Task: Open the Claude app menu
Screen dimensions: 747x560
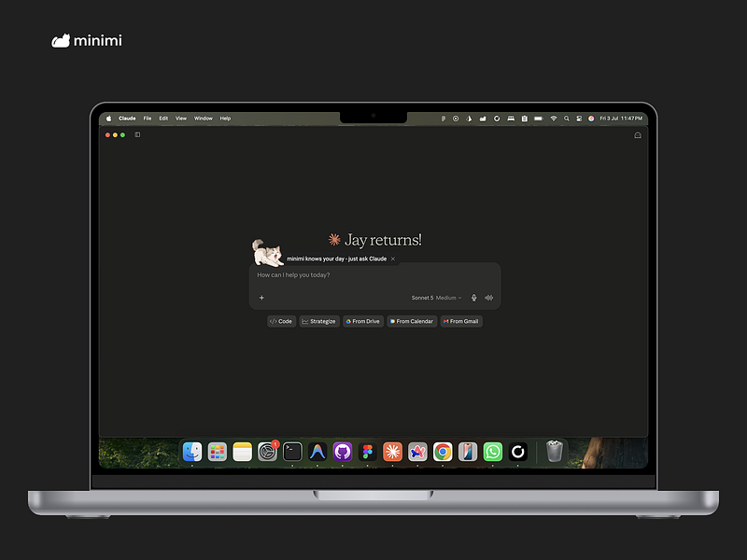Action: click(127, 119)
